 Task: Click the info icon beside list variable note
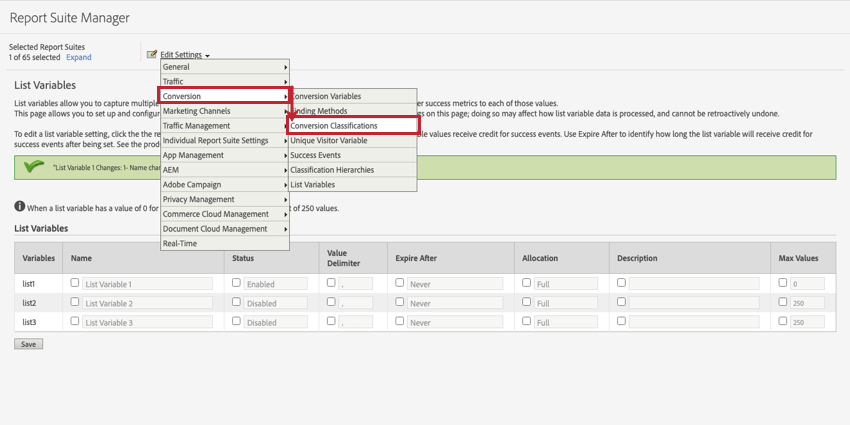(20, 207)
